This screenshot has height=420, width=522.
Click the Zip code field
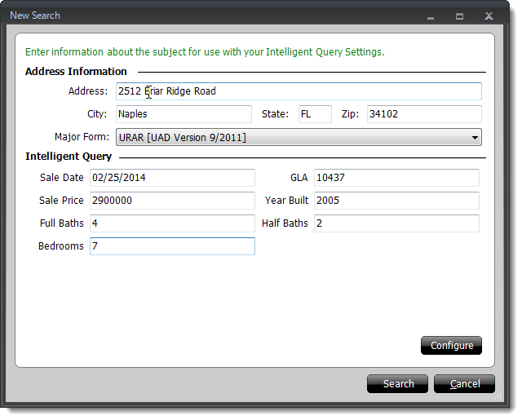pos(423,114)
